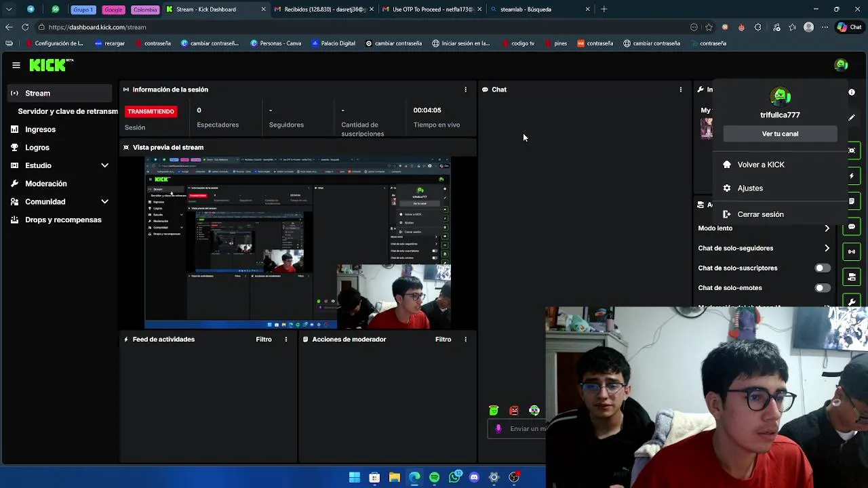868x488 pixels.
Task: Expand the Comunidad sidebar section
Action: click(104, 202)
